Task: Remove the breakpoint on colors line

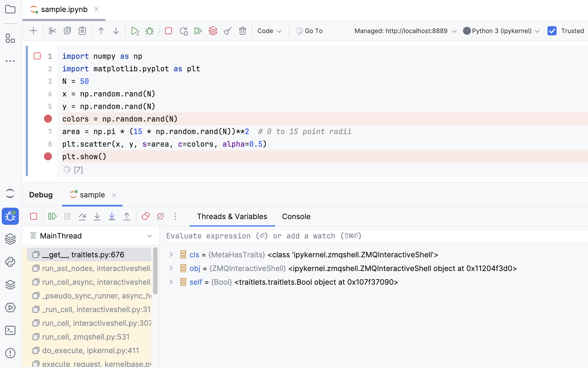Action: [x=48, y=119]
